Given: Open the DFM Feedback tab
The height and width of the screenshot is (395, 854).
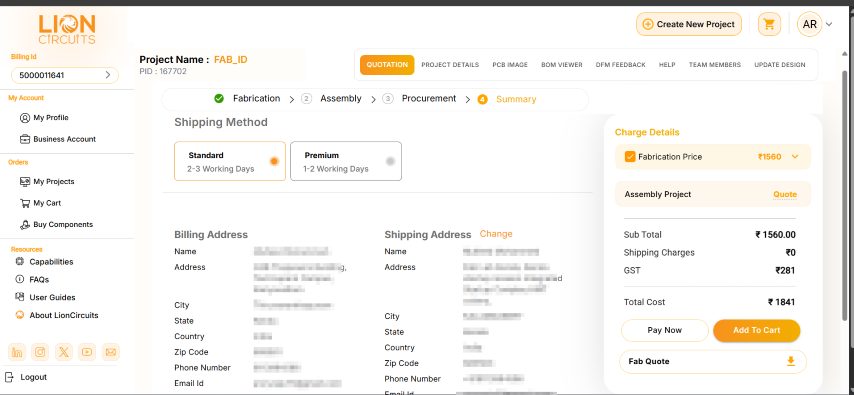Looking at the screenshot, I should coord(620,65).
